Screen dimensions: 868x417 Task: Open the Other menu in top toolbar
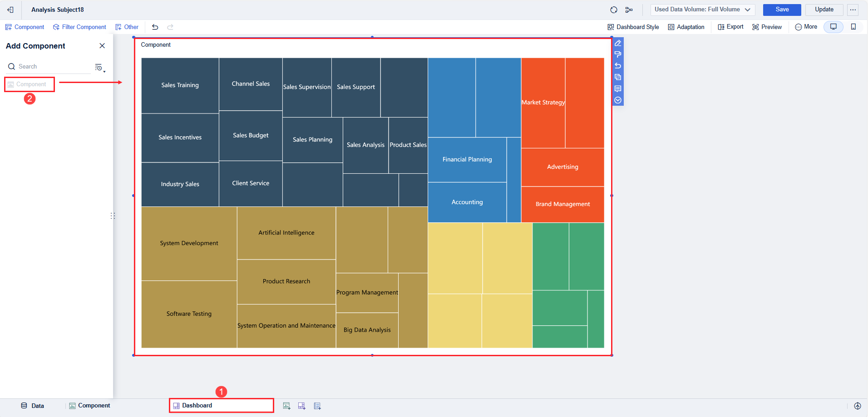[x=127, y=27]
